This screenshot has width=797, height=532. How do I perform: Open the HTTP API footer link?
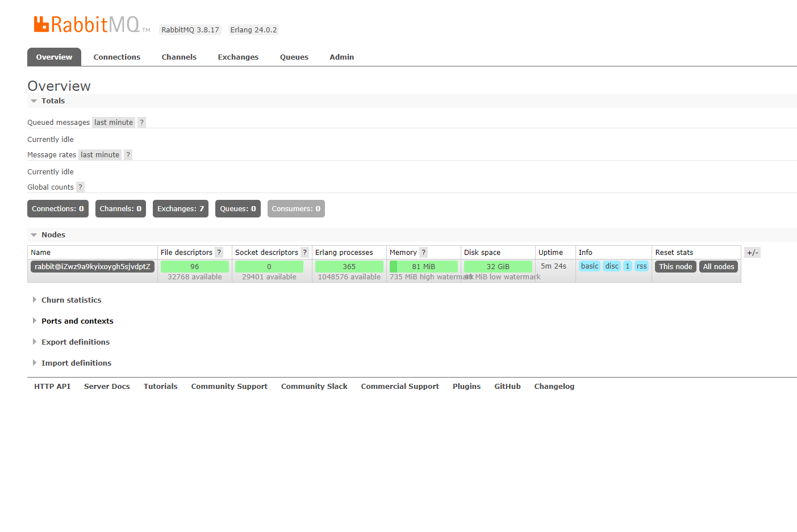pos(52,387)
